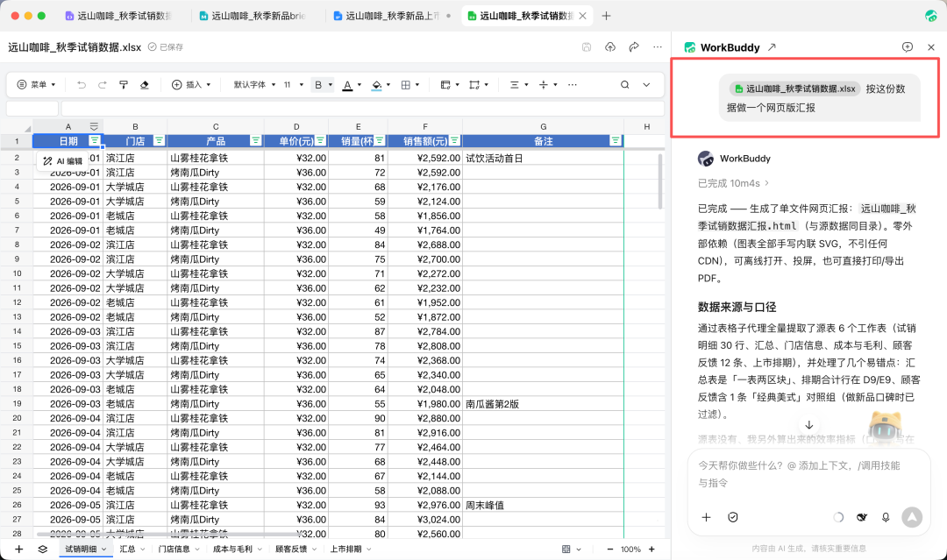Select the whole sheet corner triangle
The width and height of the screenshot is (947, 560).
coord(27,128)
